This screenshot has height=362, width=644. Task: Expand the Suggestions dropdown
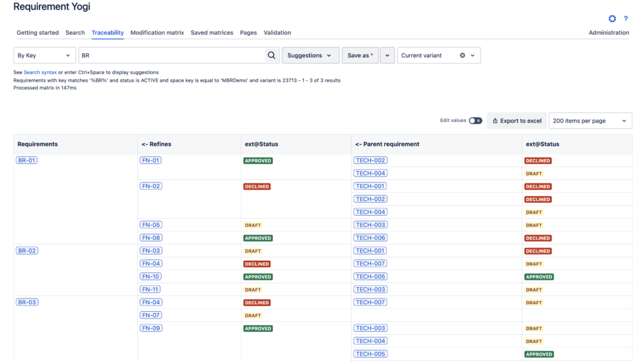[310, 55]
